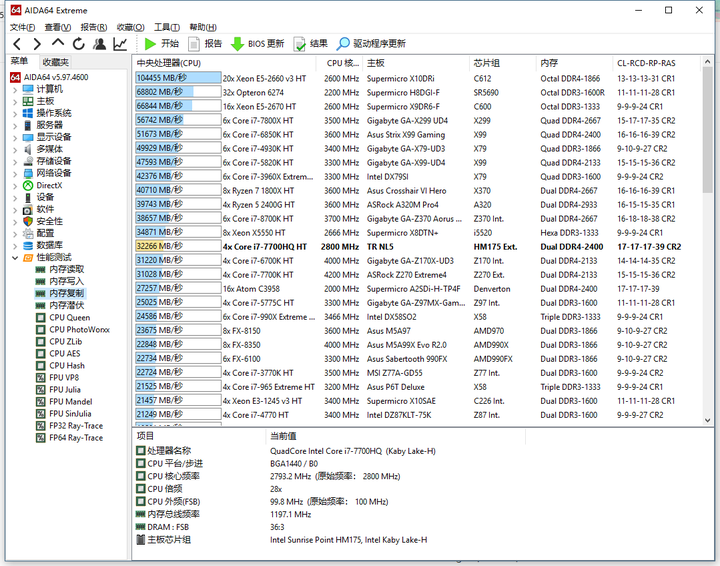Select the FP32 Ray-Trace benchmark

(76, 426)
